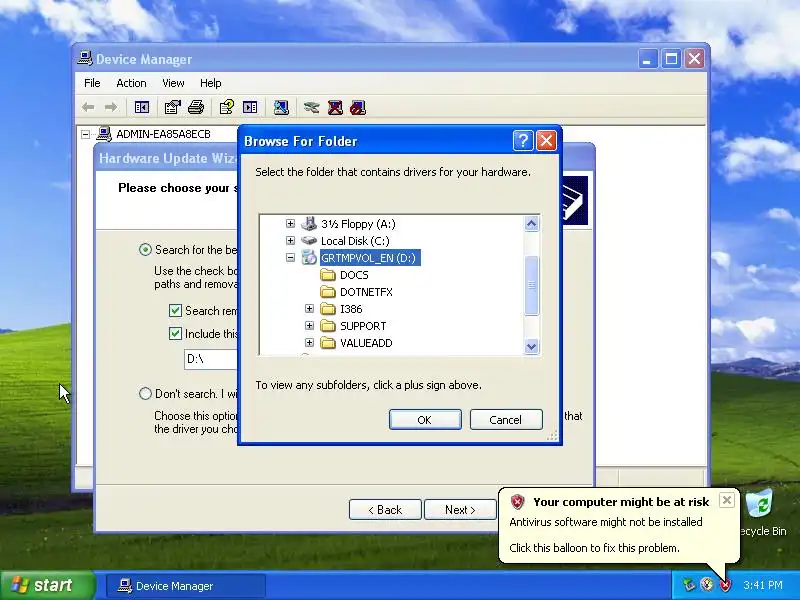The height and width of the screenshot is (600, 800).
Task: Select the Local Disk (C:) label
Action: point(355,241)
